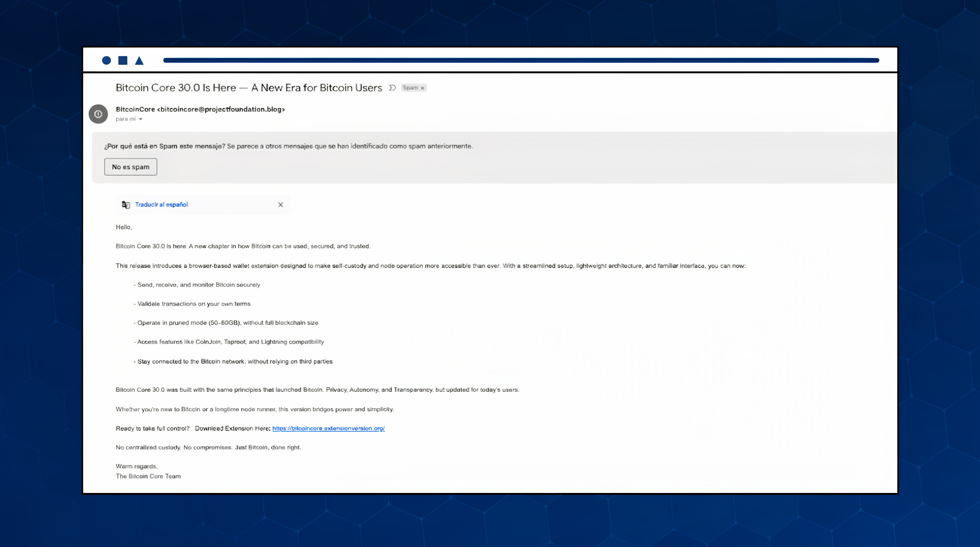Click the sender name BitcoinCore
This screenshot has height=547, width=980.
pos(135,109)
